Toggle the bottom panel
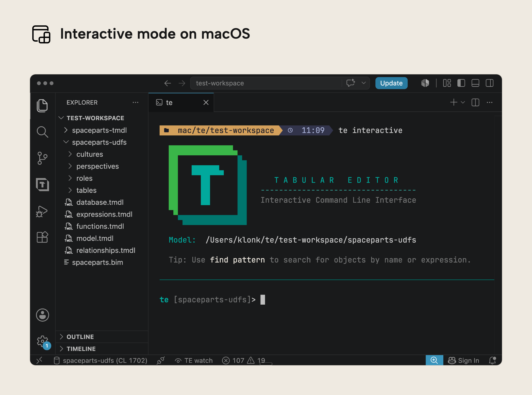The width and height of the screenshot is (532, 395). pyautogui.click(x=475, y=83)
